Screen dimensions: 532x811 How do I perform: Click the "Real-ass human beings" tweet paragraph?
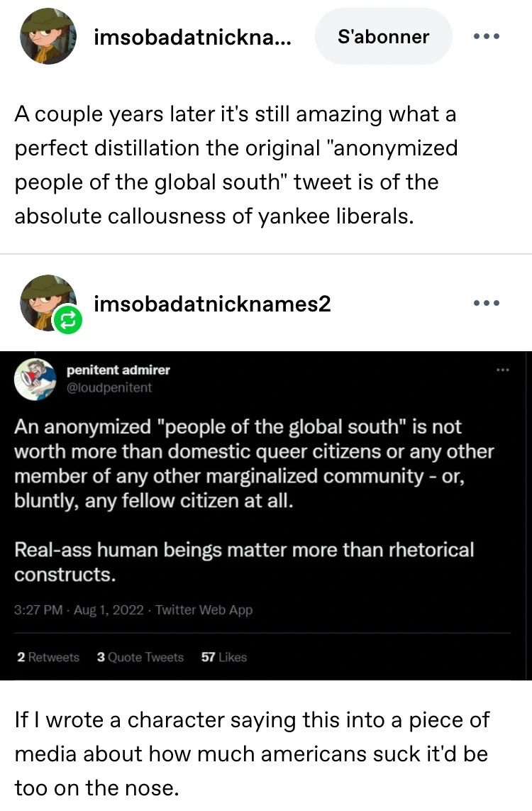point(244,561)
